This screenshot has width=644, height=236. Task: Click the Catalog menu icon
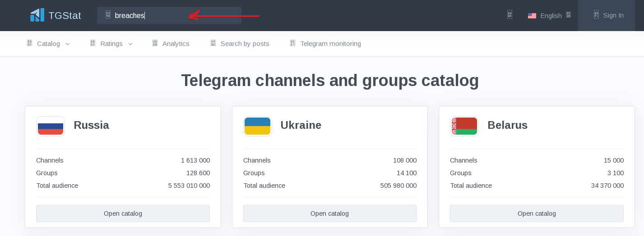pos(29,43)
